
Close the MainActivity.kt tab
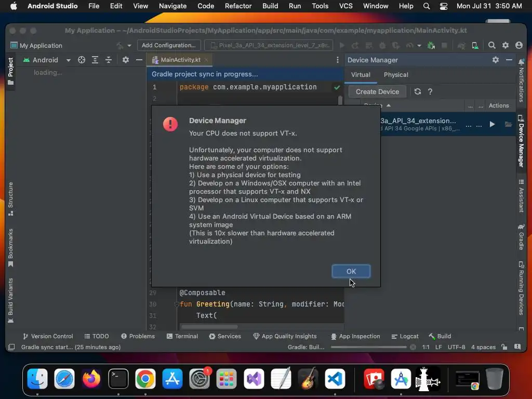(x=206, y=60)
